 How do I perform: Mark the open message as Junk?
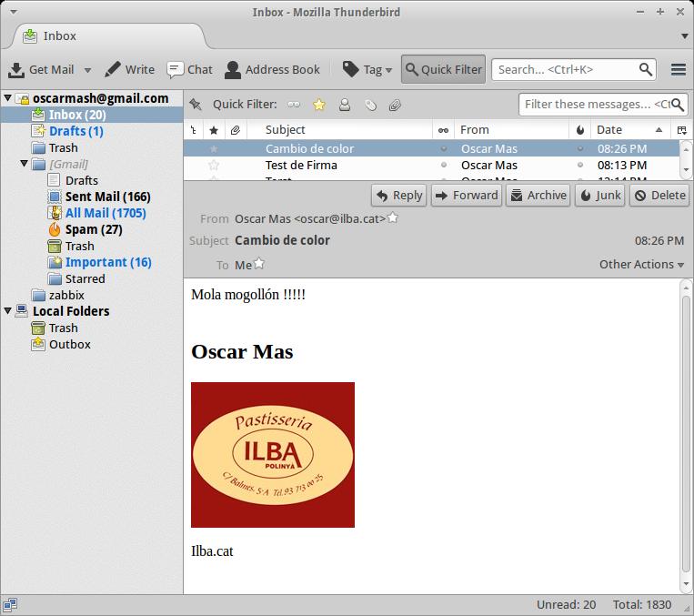tap(599, 196)
